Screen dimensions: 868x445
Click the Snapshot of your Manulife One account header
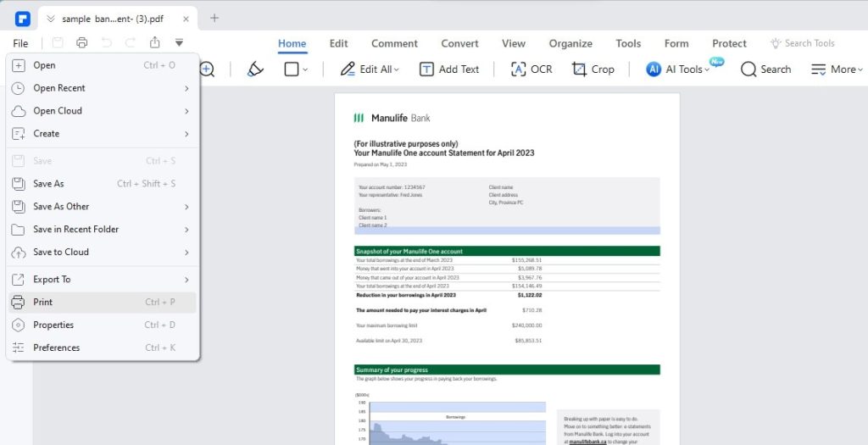[507, 251]
